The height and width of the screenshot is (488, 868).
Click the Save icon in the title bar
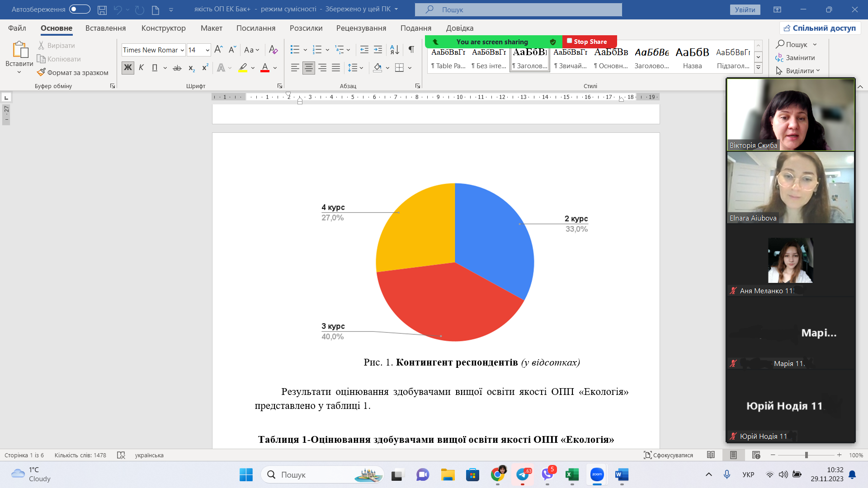coord(102,9)
